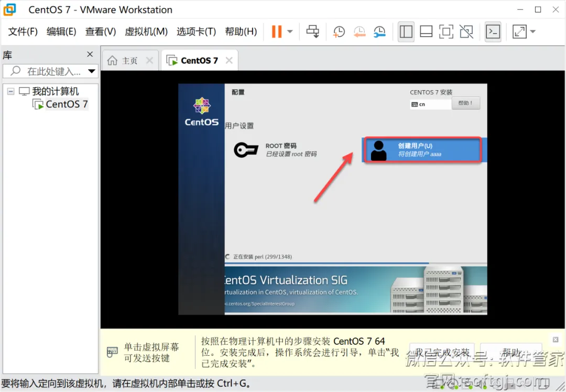Maximize the VMware Workstation window
566x392 pixels.
click(x=538, y=10)
